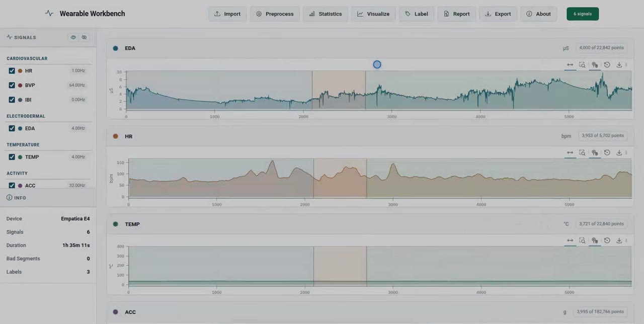Click the '3,721 of 22,840 points' badge
This screenshot has height=324, width=644.
[x=601, y=224]
